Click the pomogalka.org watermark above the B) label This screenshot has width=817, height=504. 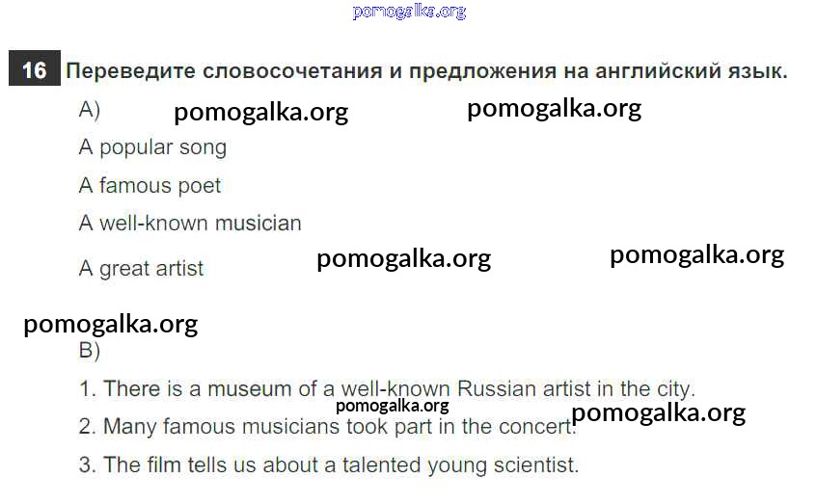(x=110, y=324)
